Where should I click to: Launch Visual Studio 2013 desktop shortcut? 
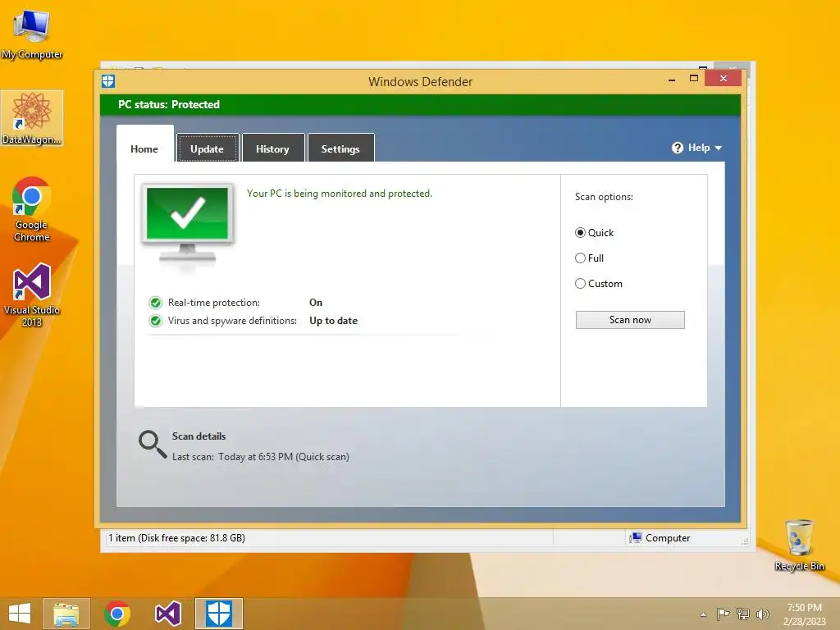[x=32, y=294]
